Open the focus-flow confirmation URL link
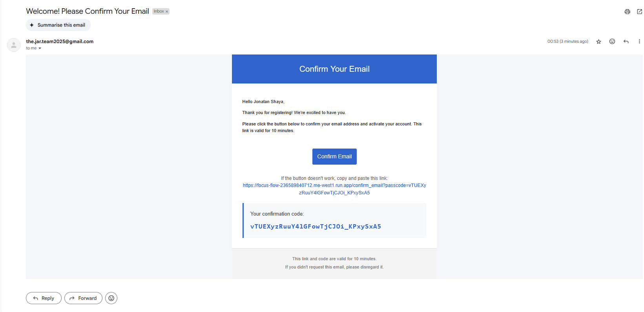The width and height of the screenshot is (644, 312). [x=334, y=189]
